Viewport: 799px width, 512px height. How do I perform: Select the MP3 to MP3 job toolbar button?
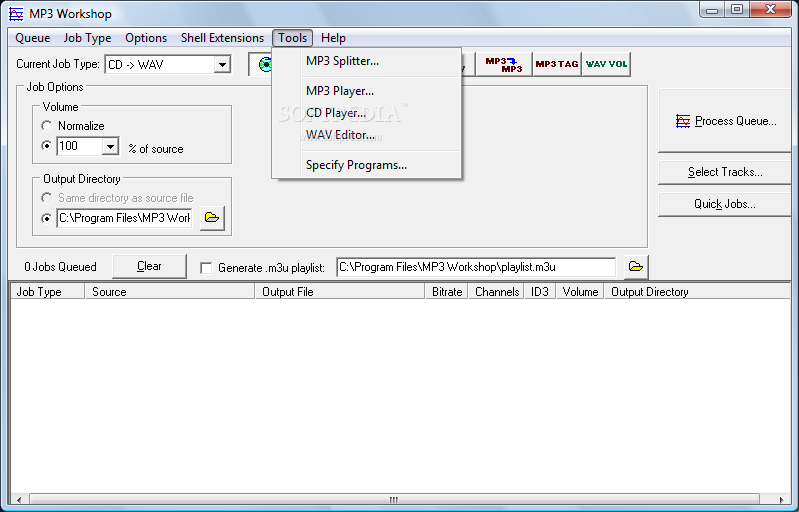pos(503,64)
